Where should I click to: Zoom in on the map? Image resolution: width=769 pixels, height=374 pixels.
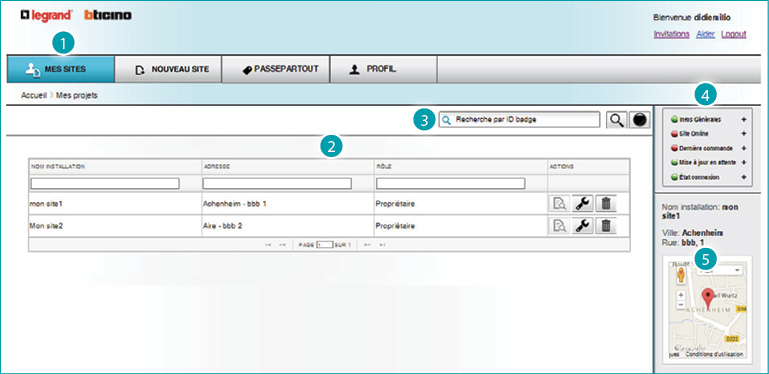point(680,296)
